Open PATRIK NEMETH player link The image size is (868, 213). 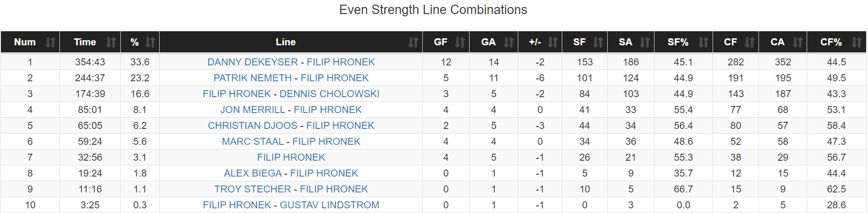(252, 78)
